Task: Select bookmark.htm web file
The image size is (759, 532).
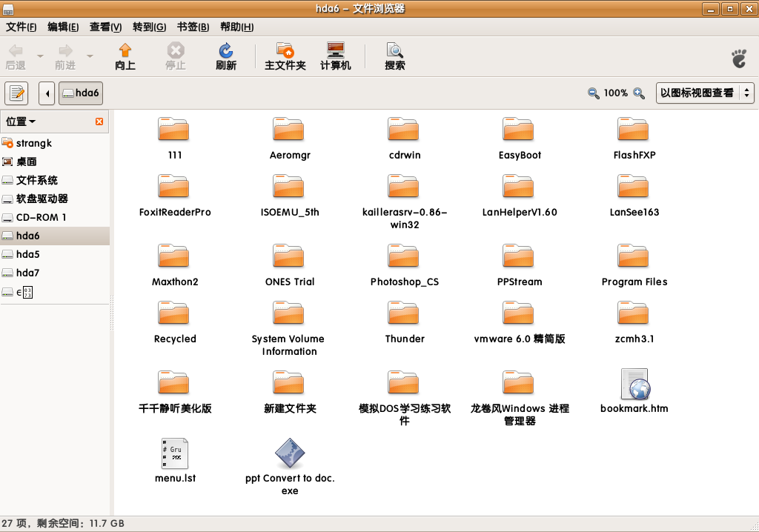Action: pos(634,384)
